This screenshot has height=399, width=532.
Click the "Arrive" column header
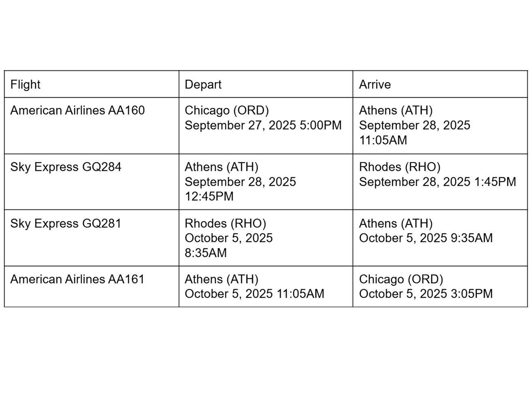click(x=375, y=84)
